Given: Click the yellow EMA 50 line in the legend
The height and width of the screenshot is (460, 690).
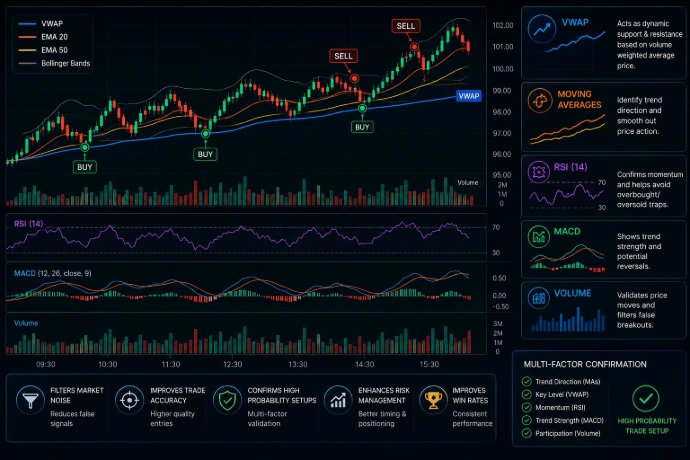Looking at the screenshot, I should click(27, 50).
